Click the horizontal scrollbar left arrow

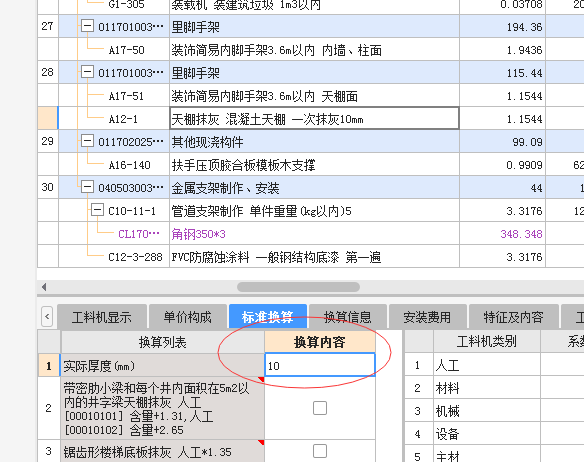point(44,287)
